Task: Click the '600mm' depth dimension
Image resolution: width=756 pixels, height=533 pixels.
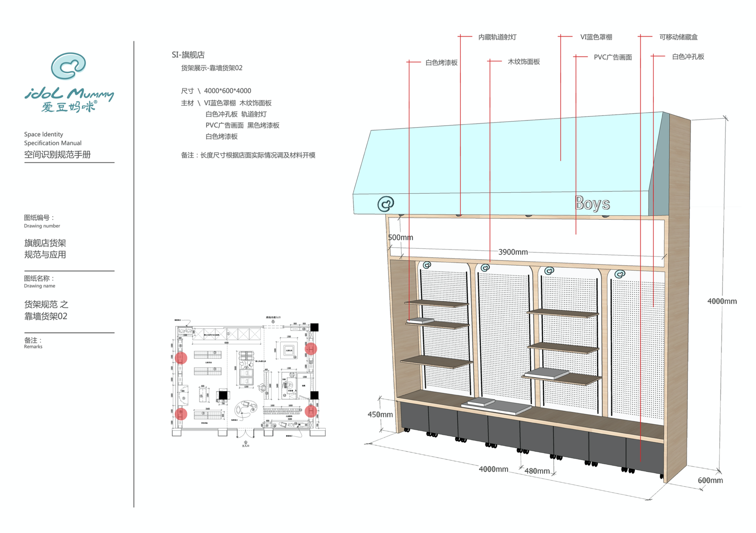Action: 710,480
